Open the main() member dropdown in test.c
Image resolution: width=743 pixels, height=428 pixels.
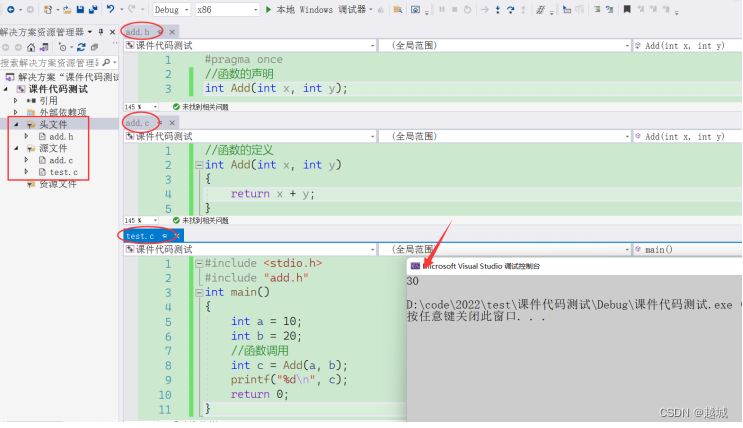click(688, 249)
